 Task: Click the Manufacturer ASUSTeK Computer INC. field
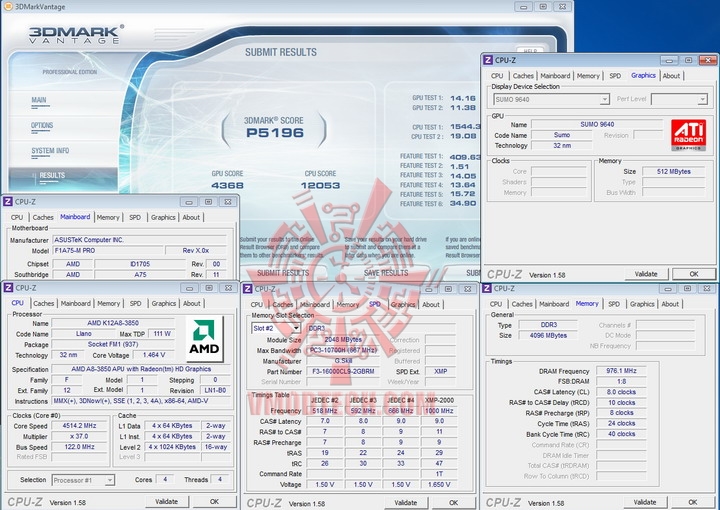[140, 240]
